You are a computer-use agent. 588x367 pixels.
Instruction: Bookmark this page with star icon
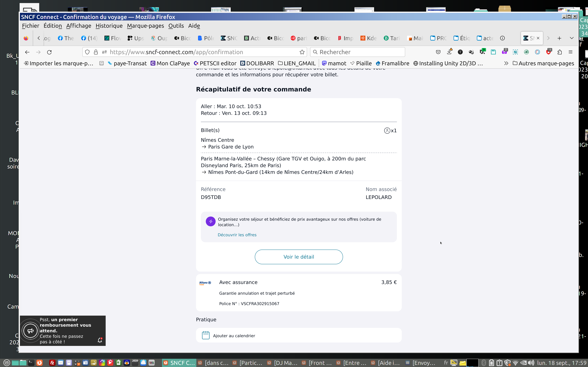coord(302,52)
